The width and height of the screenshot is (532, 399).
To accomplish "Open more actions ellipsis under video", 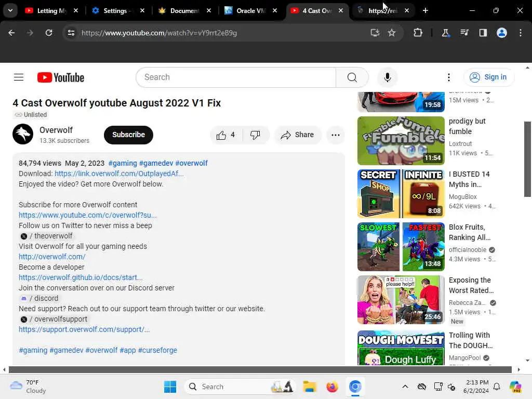I will pos(336,135).
